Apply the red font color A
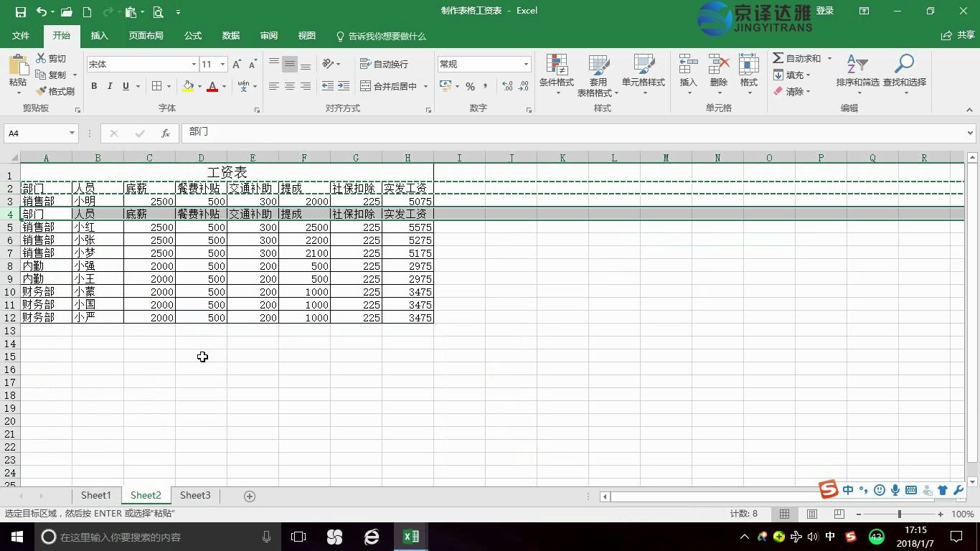The width and height of the screenshot is (980, 551). [212, 86]
